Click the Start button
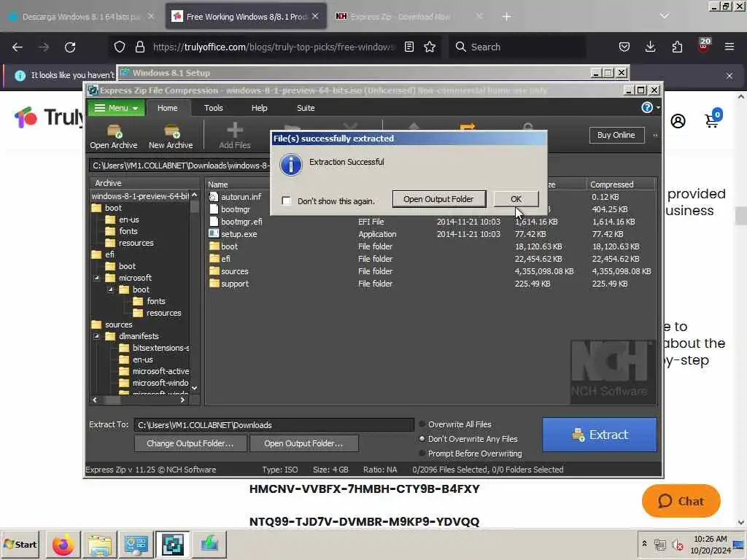 20,544
